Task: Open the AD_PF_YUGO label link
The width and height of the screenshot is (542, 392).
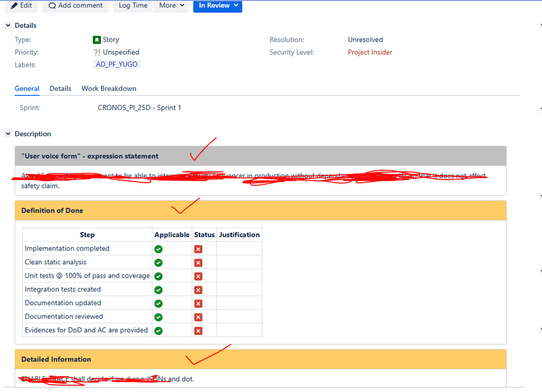Action: point(117,65)
